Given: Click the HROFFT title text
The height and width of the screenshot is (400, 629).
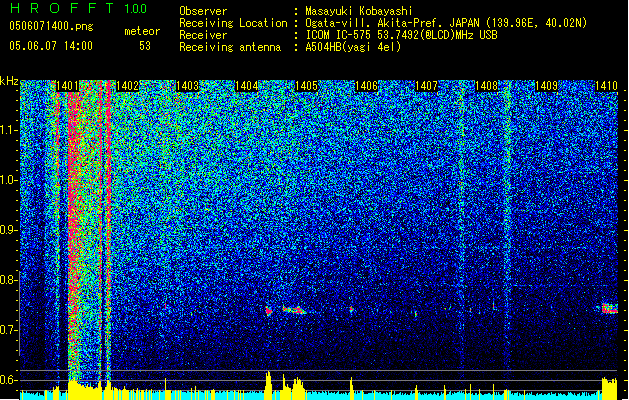Looking at the screenshot, I should click(x=62, y=8).
